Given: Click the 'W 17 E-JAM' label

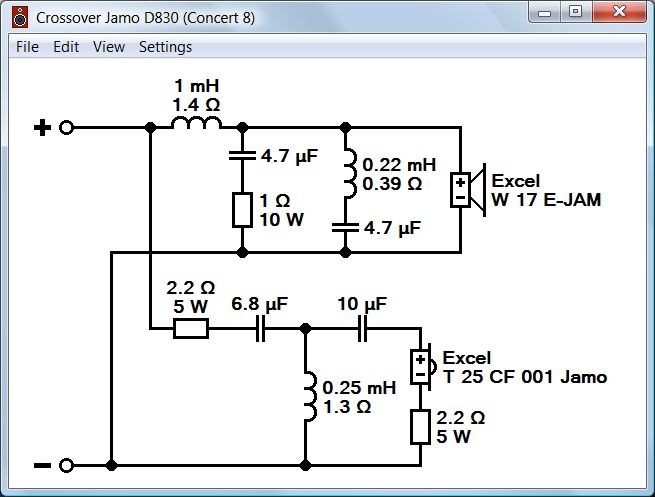Looking at the screenshot, I should (546, 200).
